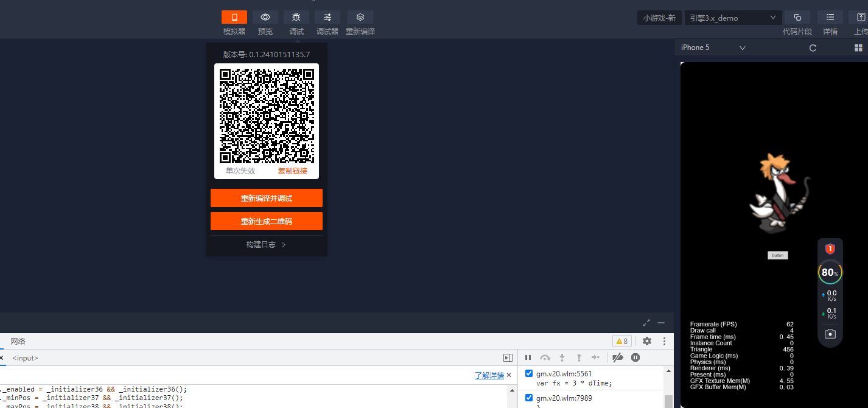Uncheck breakpoint gm.v20.wlm:7989
Image resolution: width=868 pixels, height=408 pixels.
pyautogui.click(x=528, y=398)
